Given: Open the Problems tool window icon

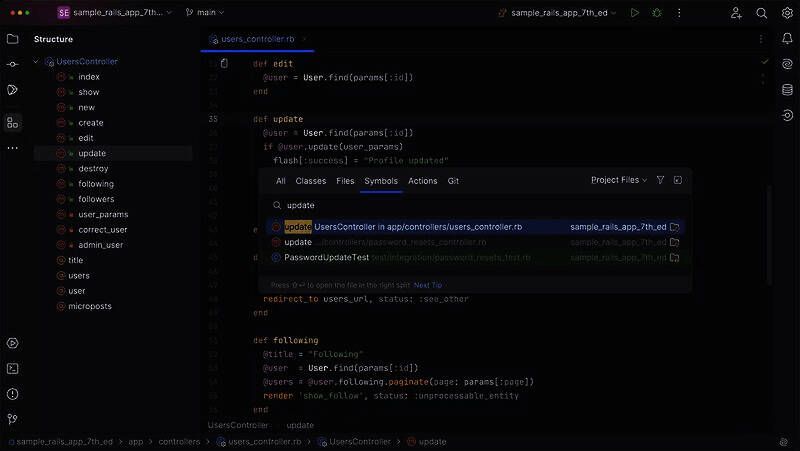Looking at the screenshot, I should pyautogui.click(x=13, y=394).
